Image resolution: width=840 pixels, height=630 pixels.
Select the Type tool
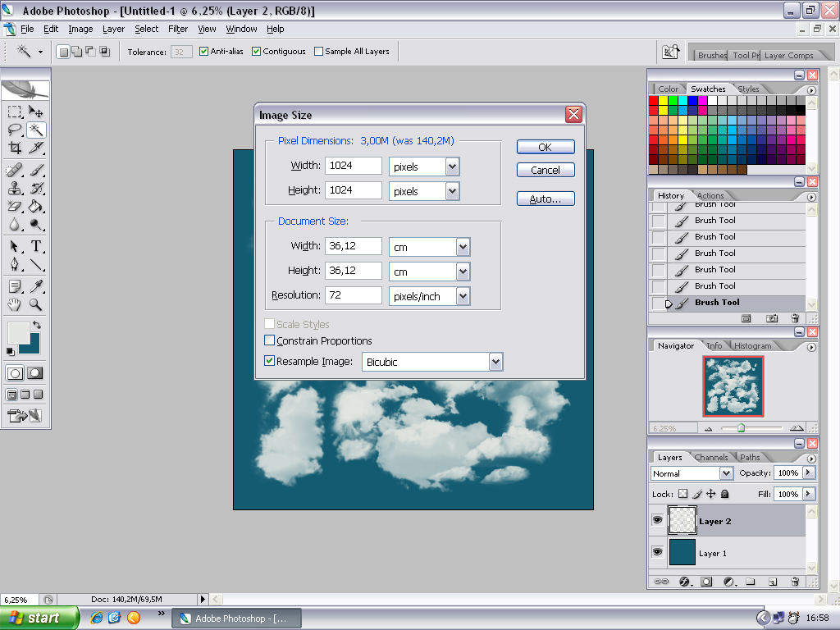coord(36,246)
